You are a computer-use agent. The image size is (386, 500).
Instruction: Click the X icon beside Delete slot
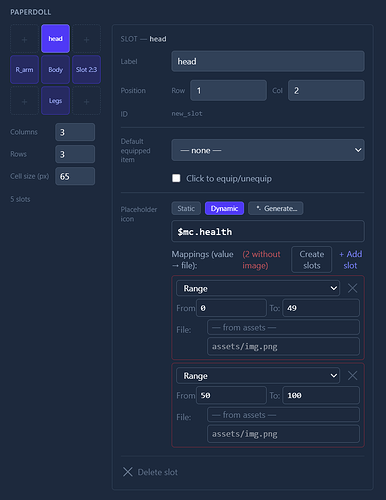128,472
